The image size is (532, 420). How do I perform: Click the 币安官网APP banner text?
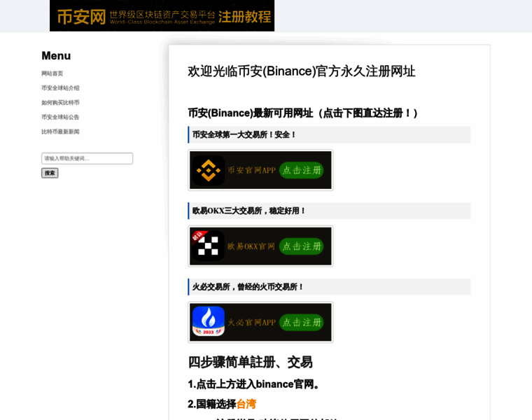click(x=252, y=170)
